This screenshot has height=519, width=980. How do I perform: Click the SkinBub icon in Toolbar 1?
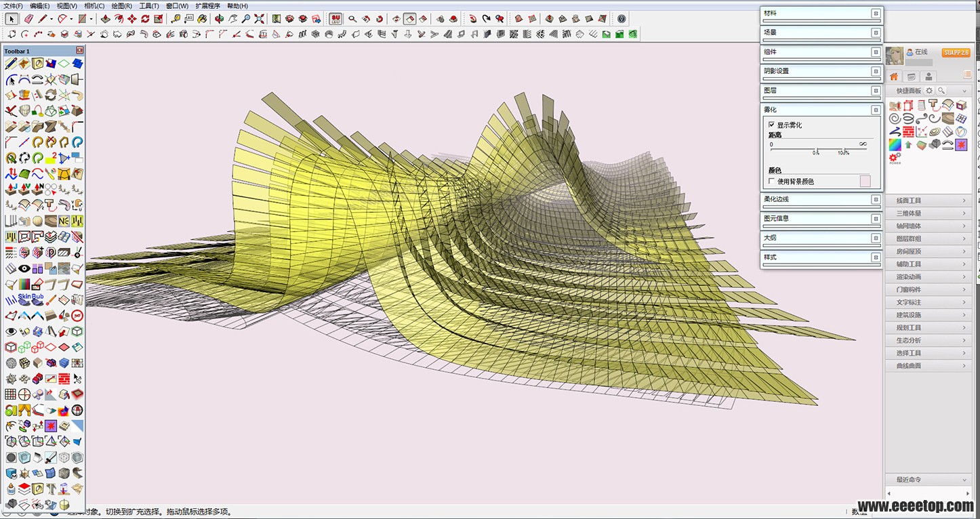click(x=30, y=299)
